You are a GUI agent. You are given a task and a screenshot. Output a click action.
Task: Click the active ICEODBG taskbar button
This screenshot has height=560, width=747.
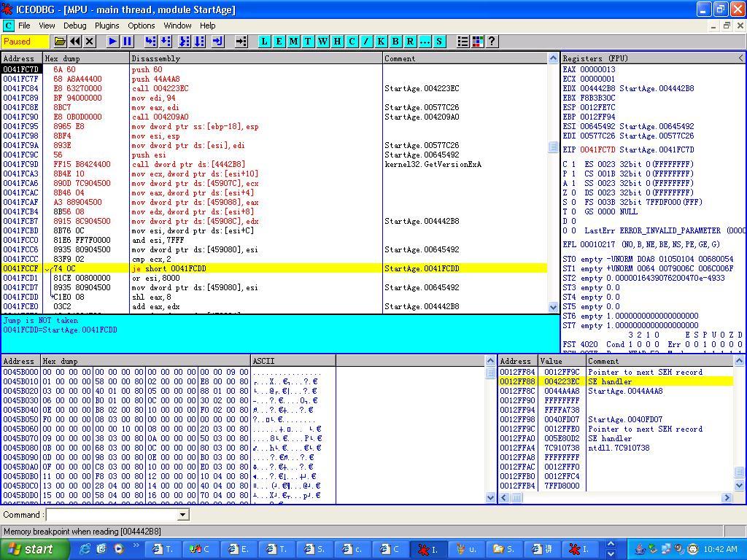click(429, 549)
